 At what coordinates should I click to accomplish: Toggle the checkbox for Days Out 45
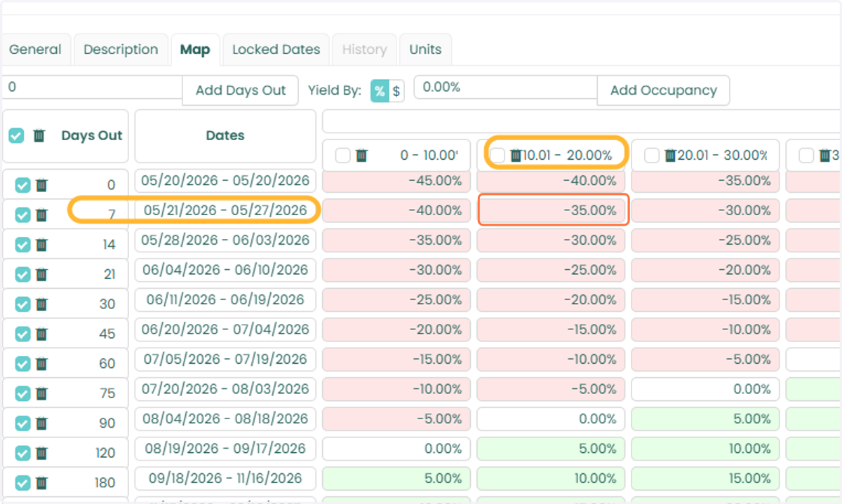click(22, 334)
